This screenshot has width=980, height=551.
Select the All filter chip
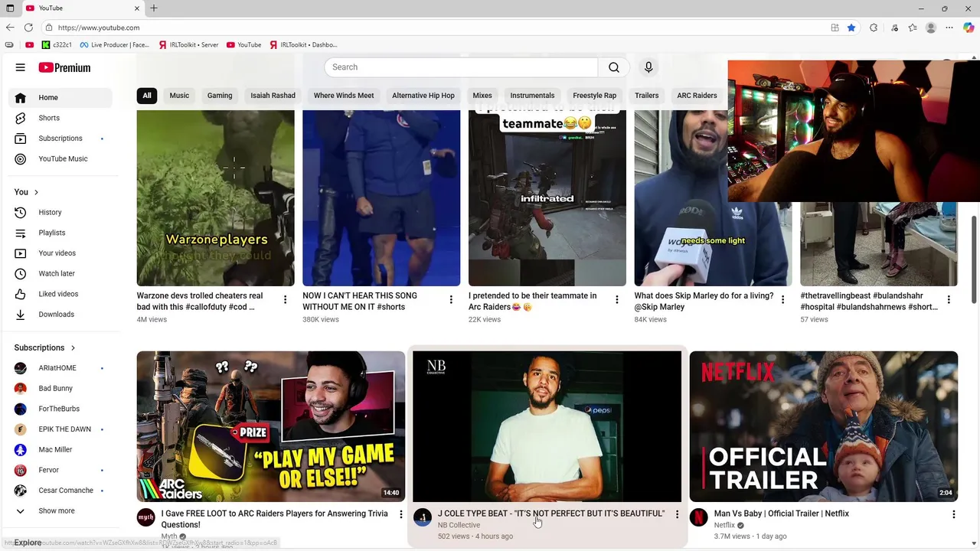[146, 96]
